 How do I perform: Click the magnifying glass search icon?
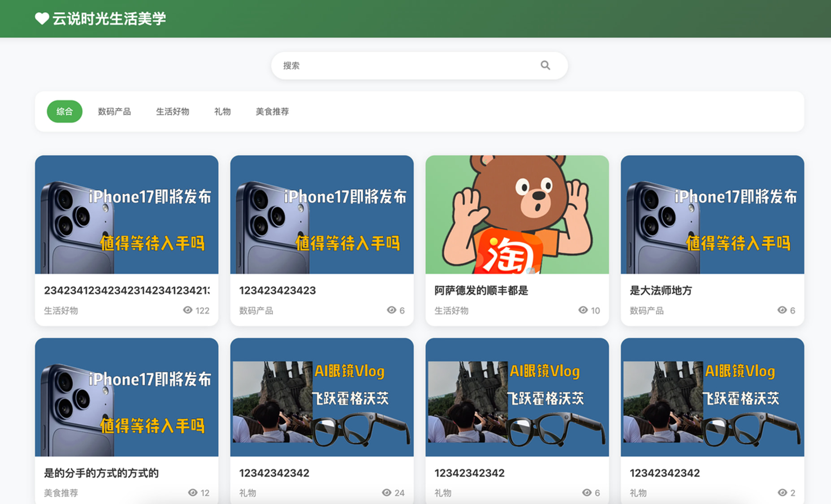pos(545,65)
